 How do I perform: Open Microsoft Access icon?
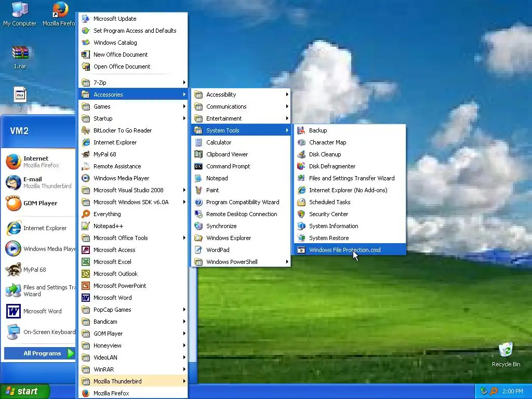click(x=86, y=250)
